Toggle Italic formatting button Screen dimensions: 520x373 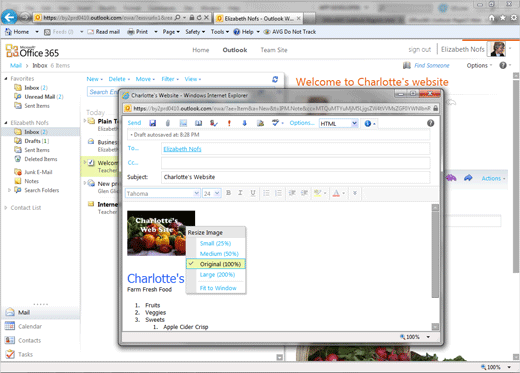coord(240,193)
